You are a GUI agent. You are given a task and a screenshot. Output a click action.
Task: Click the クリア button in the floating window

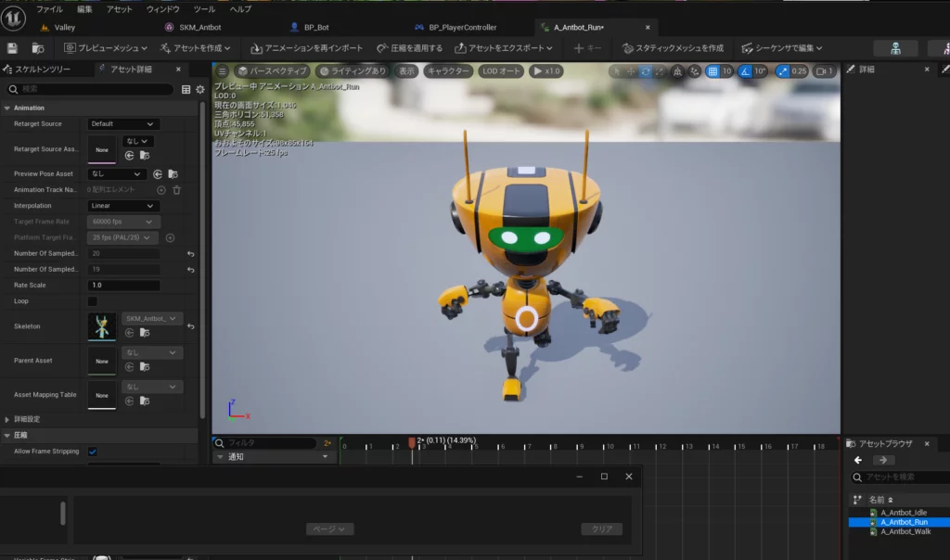coord(602,529)
